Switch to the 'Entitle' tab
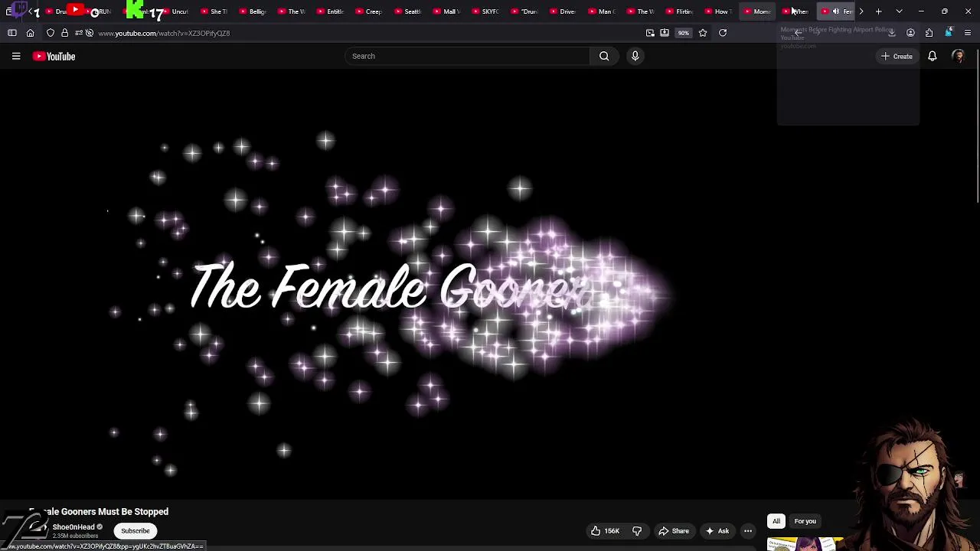This screenshot has width=980, height=551. 332,11
